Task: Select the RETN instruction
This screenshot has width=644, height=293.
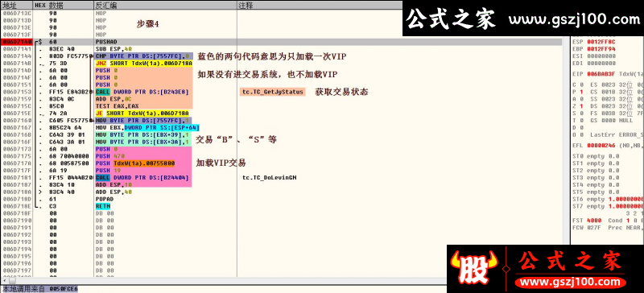Action: 103,206
